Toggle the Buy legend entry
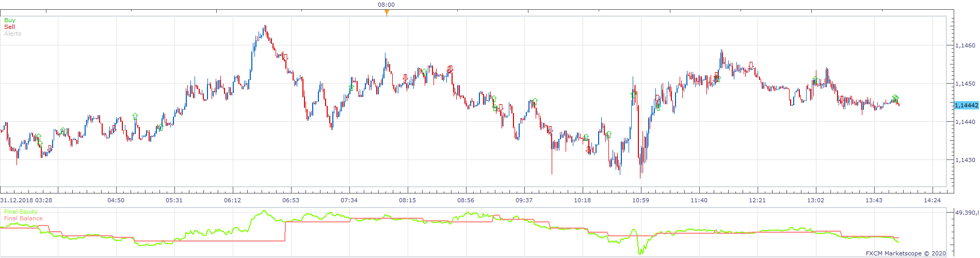 tap(10, 20)
